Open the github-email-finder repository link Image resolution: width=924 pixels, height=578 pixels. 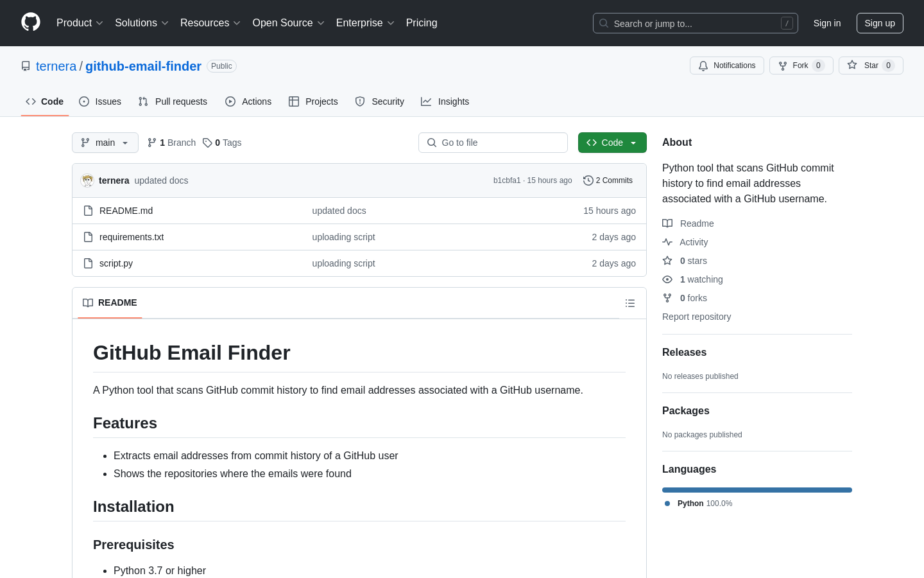point(143,66)
